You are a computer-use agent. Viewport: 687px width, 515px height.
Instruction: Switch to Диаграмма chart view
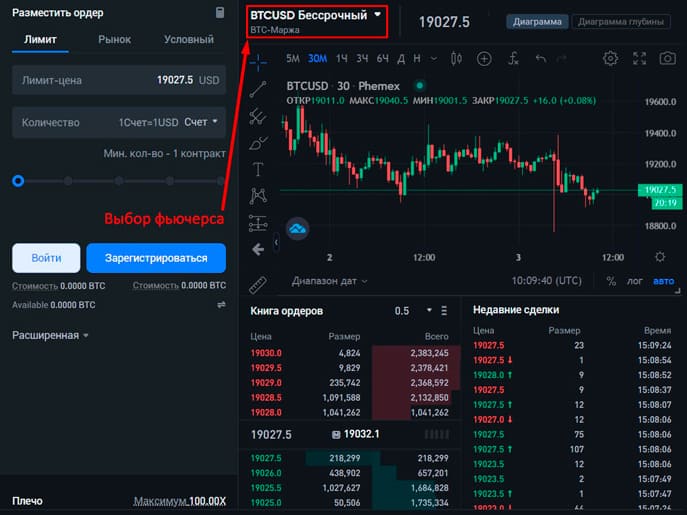[538, 21]
